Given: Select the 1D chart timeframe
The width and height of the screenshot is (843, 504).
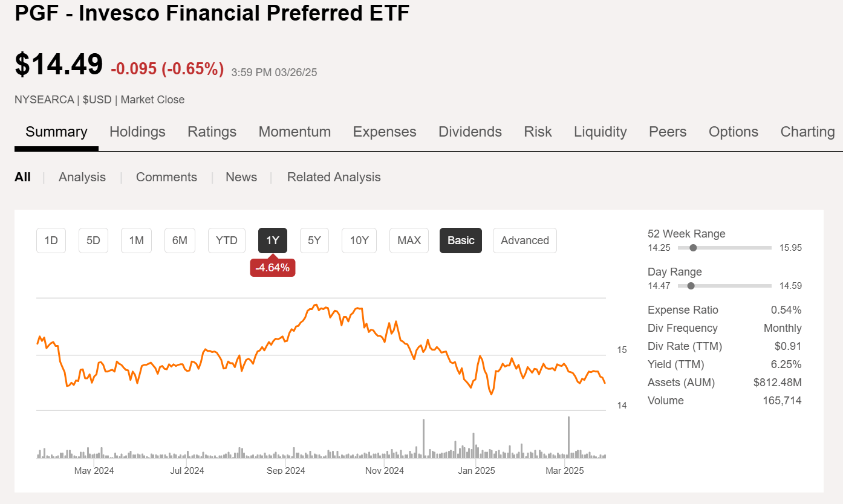Looking at the screenshot, I should (51, 240).
